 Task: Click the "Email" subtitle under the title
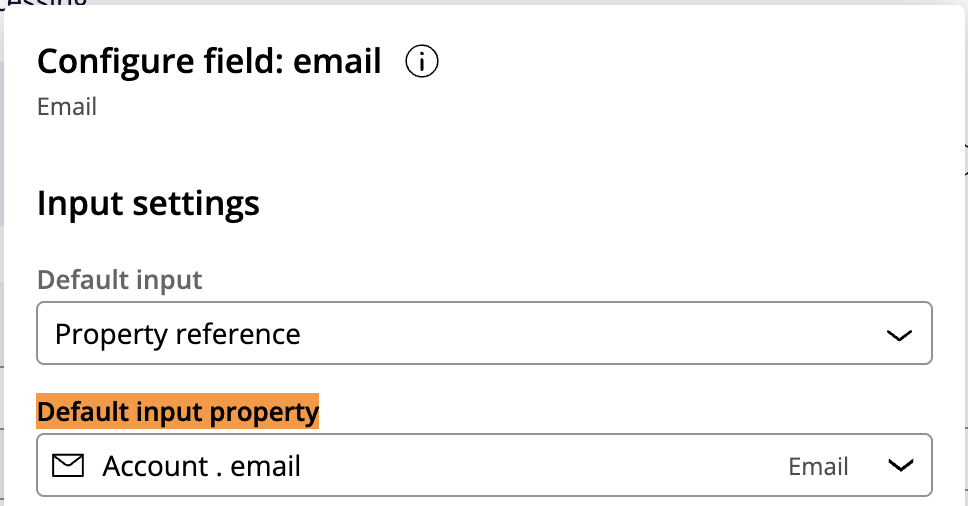click(67, 107)
